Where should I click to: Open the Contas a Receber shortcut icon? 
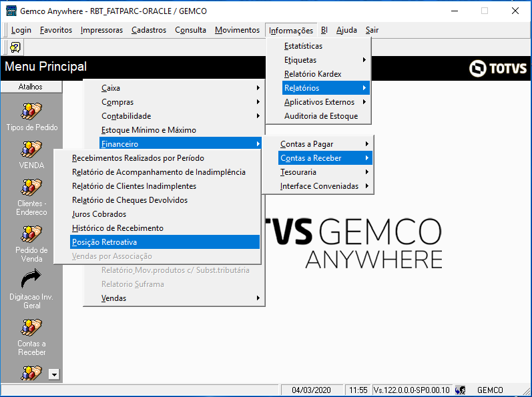pos(31,328)
